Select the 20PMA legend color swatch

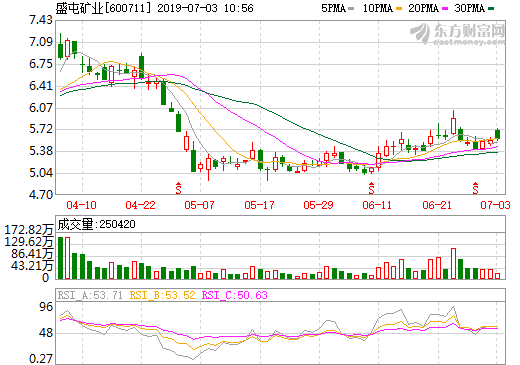445,9
